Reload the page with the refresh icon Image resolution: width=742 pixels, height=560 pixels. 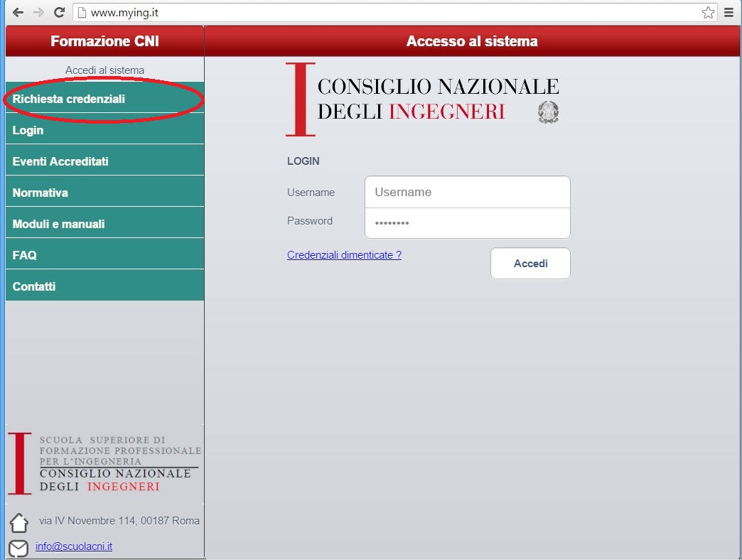click(59, 12)
